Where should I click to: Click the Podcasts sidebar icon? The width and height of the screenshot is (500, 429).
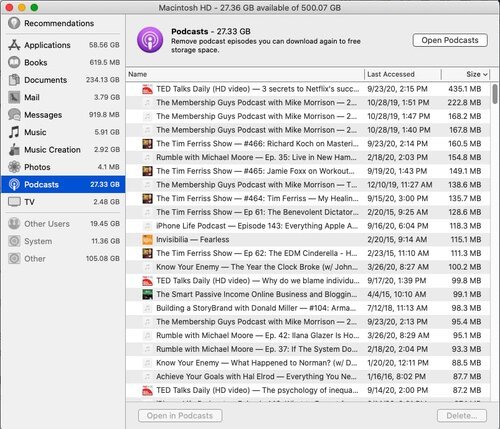(14, 184)
